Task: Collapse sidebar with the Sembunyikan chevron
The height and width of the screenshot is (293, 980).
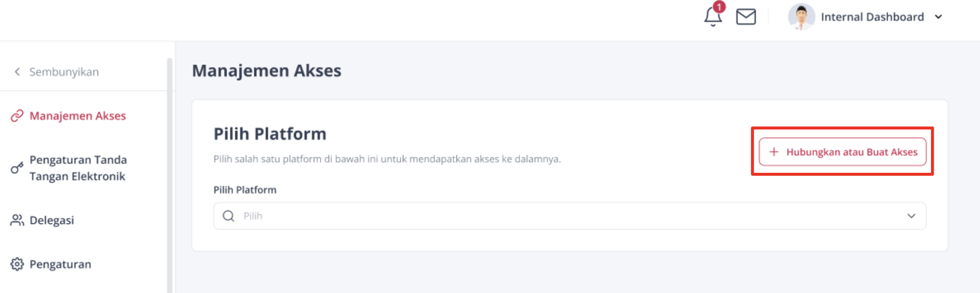Action: click(x=18, y=72)
